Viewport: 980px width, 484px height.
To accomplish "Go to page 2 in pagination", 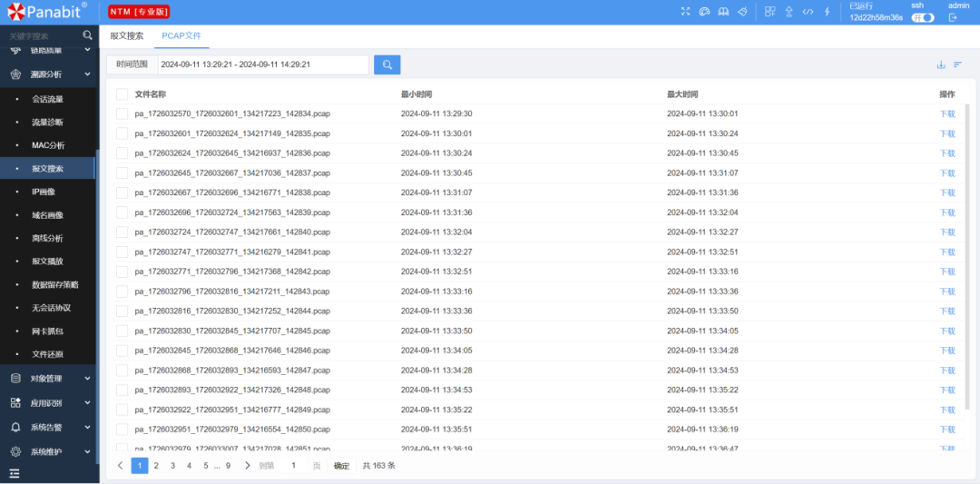I will [x=156, y=465].
